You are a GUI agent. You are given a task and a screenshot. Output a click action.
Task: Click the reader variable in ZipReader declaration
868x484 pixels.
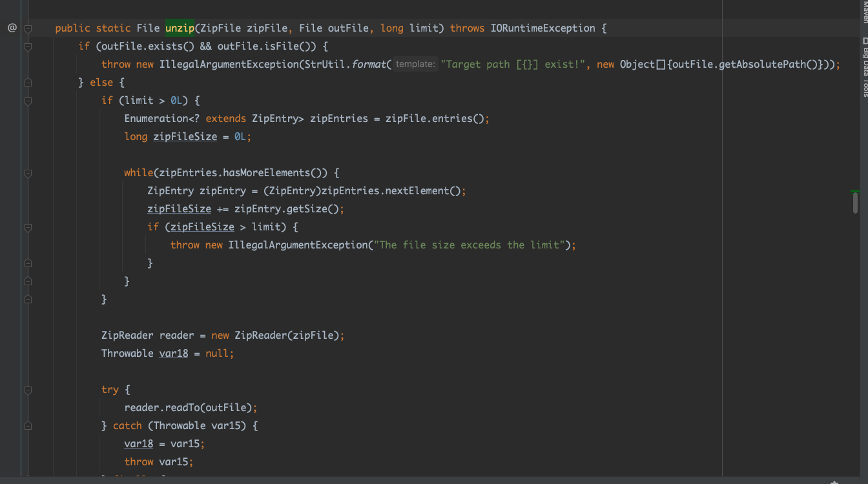click(176, 335)
